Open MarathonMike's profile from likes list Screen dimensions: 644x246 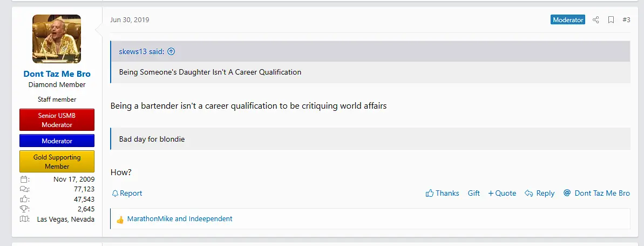point(150,219)
